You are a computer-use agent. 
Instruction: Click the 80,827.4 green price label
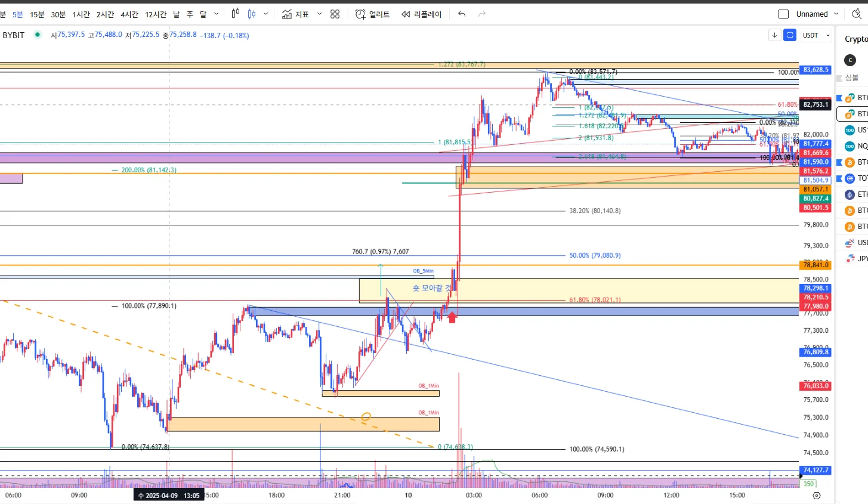816,199
